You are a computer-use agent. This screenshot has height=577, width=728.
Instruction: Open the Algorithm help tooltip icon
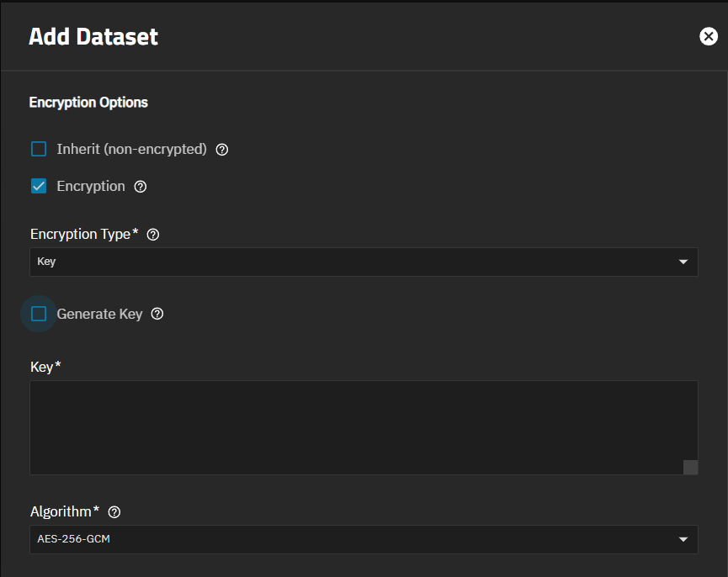coord(114,511)
